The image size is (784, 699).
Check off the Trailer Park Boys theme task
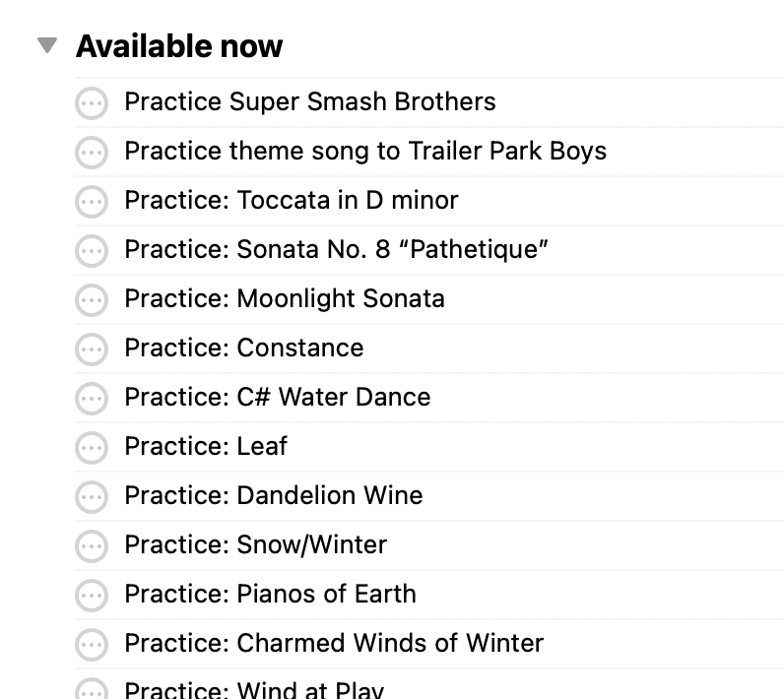pyautogui.click(x=92, y=152)
